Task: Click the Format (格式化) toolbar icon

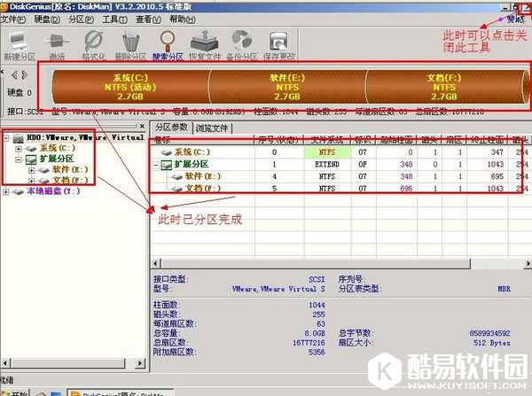Action: pos(93,43)
